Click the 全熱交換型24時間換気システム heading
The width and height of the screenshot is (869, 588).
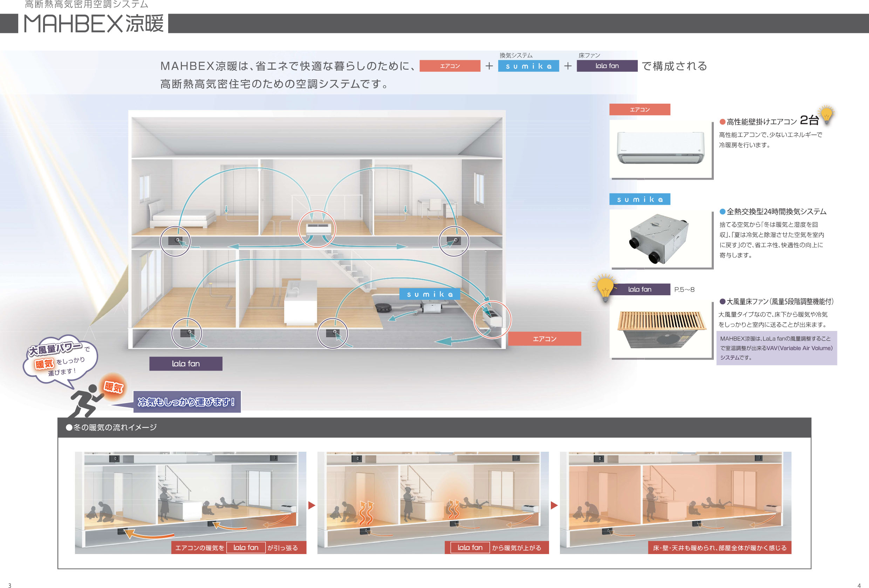tap(776, 212)
